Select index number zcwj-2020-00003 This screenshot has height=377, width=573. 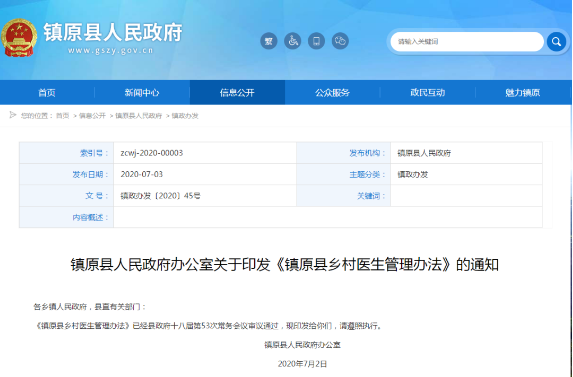point(152,153)
